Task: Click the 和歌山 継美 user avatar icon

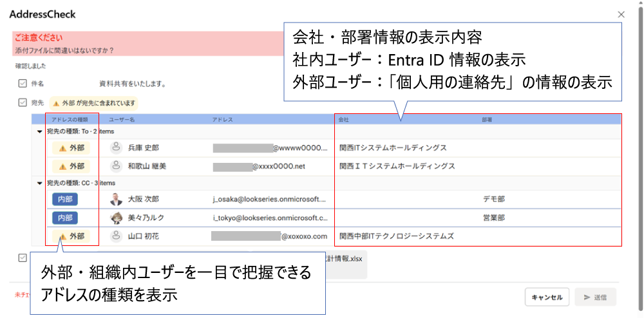Action: pyautogui.click(x=117, y=166)
